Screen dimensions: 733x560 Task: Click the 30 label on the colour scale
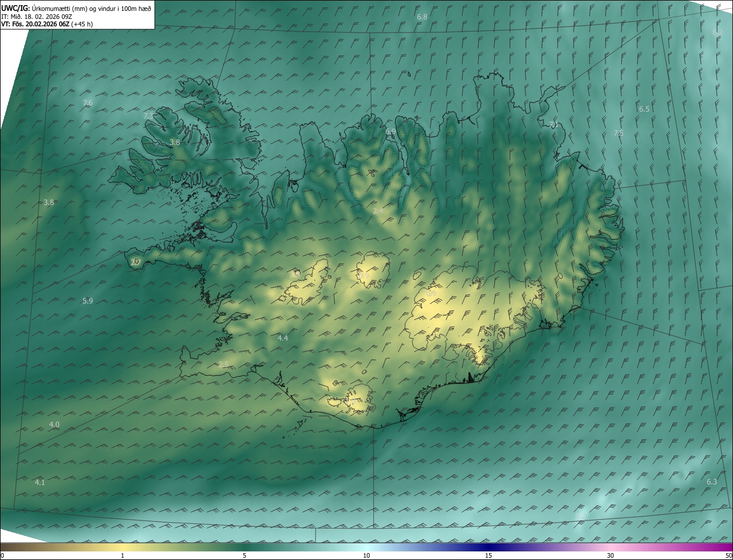pos(610,556)
